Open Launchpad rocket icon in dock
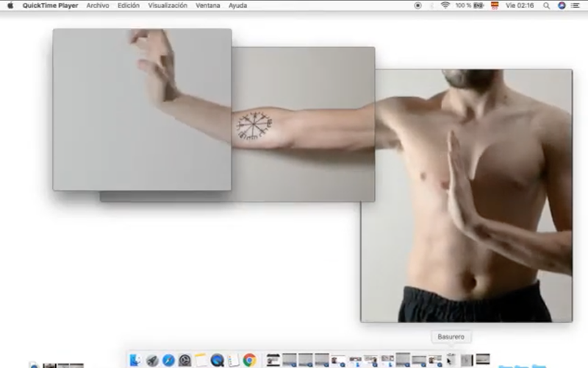Viewport: 588px width, 368px height. coord(152,360)
